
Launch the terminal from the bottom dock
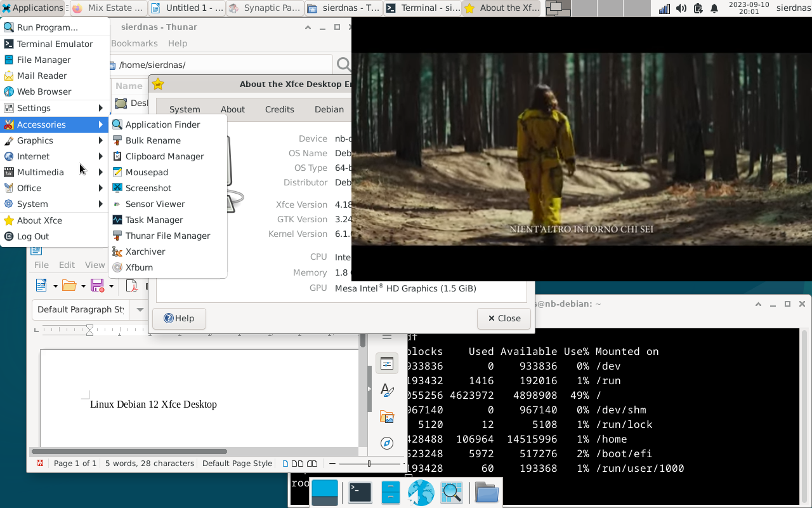pos(360,492)
